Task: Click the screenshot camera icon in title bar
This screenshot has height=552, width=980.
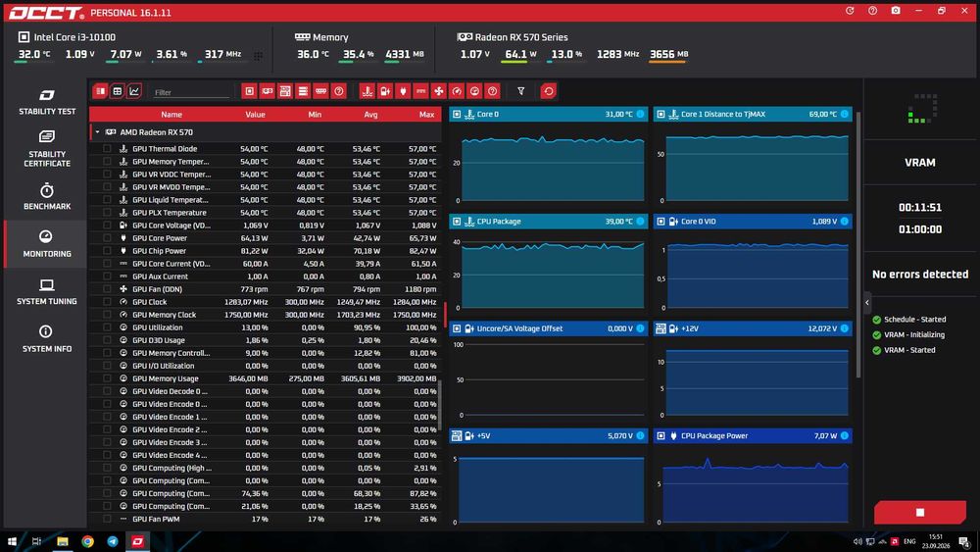Action: coord(896,11)
